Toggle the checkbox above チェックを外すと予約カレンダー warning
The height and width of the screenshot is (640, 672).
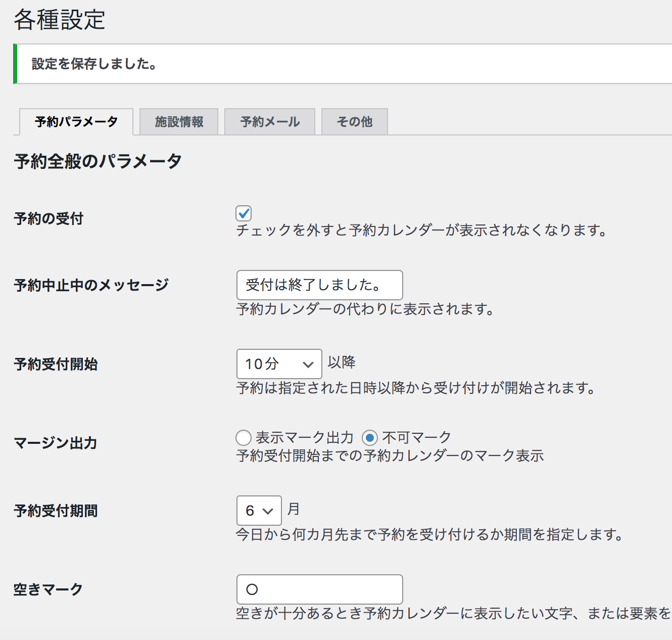tap(243, 213)
